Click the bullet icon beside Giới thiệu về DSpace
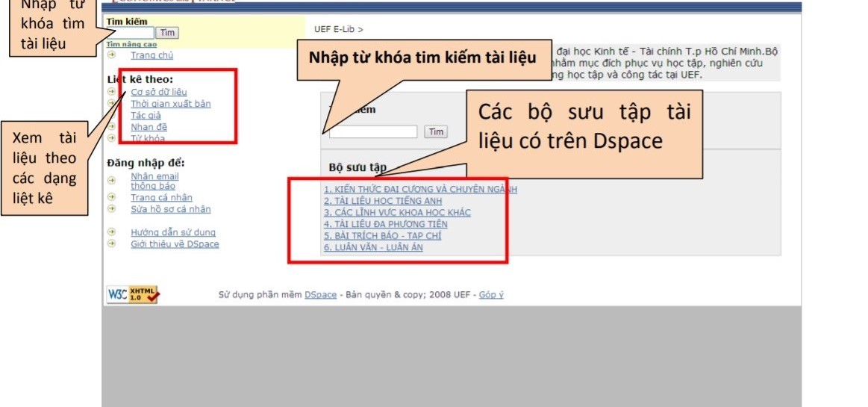The height and width of the screenshot is (407, 868). click(111, 244)
